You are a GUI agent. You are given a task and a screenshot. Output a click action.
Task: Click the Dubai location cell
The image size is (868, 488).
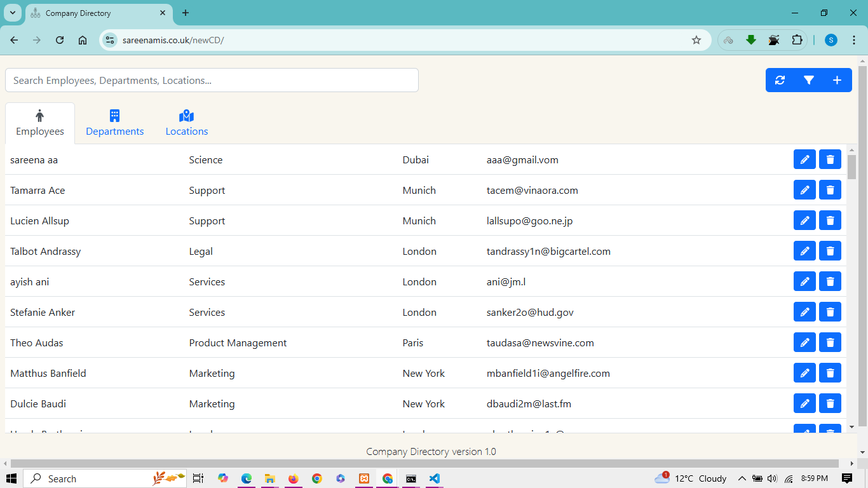click(x=416, y=159)
